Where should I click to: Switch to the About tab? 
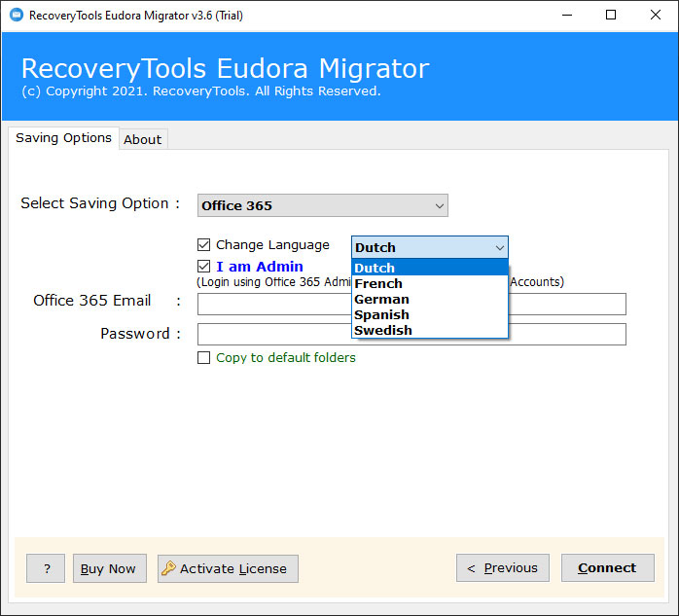(x=142, y=139)
